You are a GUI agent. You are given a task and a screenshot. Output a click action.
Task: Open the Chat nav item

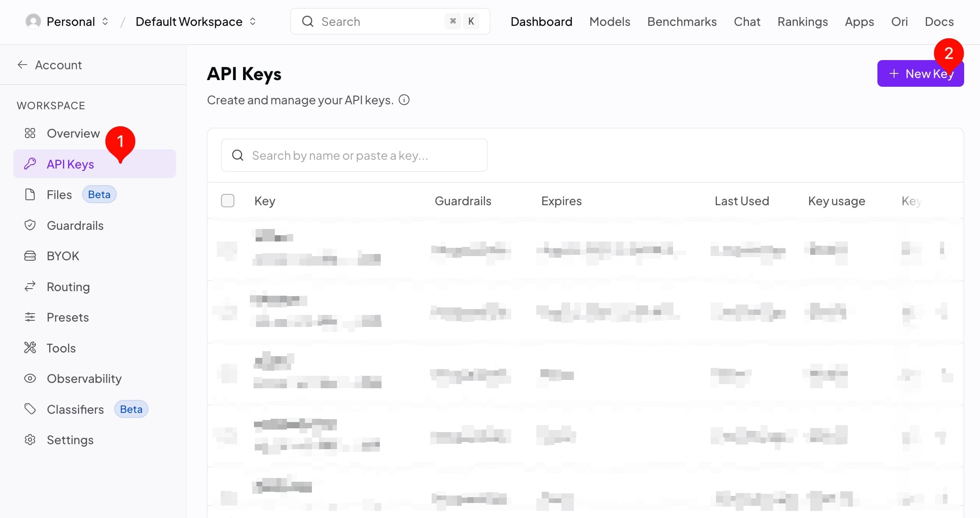pos(747,21)
